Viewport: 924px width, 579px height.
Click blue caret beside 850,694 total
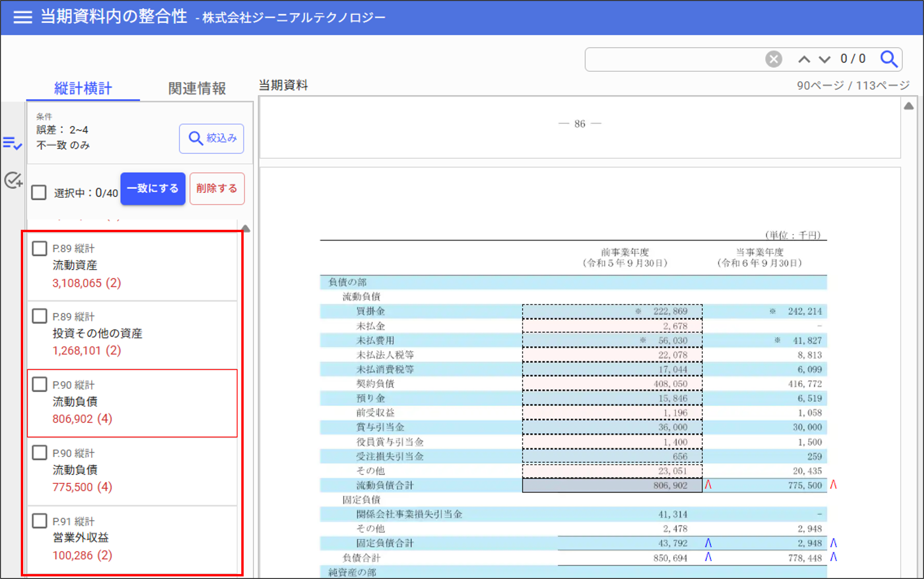[708, 557]
